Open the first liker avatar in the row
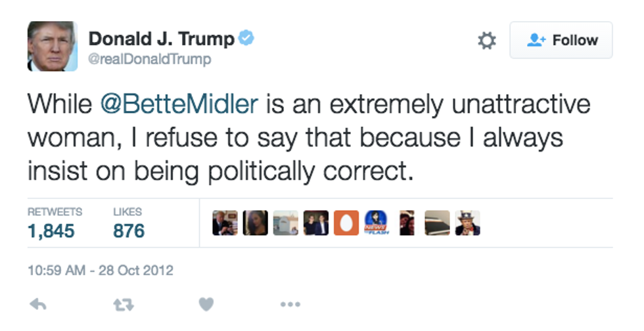644x331 pixels. [225, 223]
